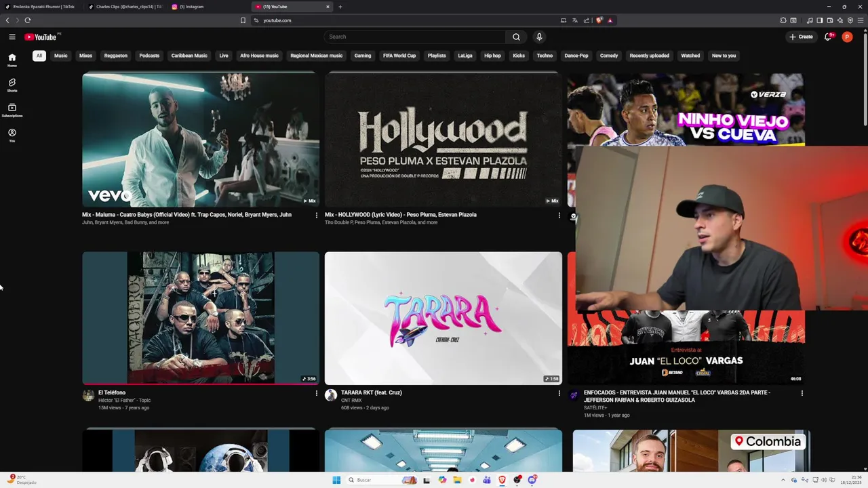Open options menu for El Teléfono

316,393
